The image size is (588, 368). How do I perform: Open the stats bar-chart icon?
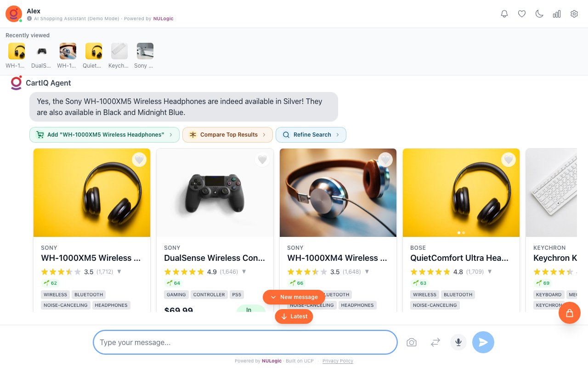(557, 14)
